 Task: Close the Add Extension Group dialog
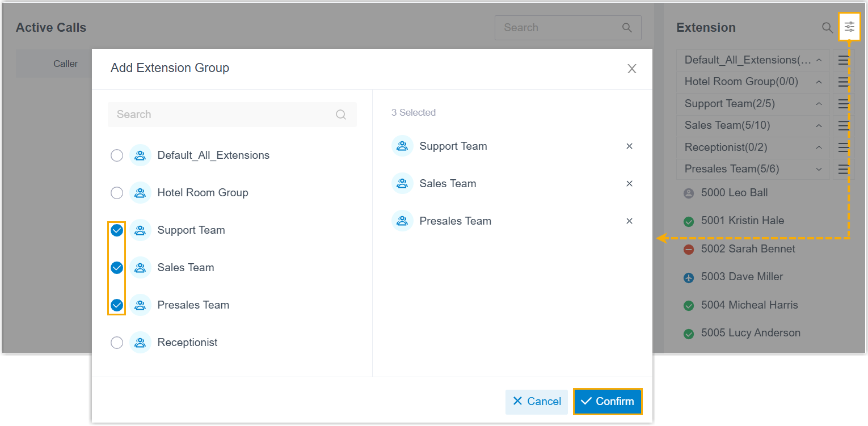[631, 69]
